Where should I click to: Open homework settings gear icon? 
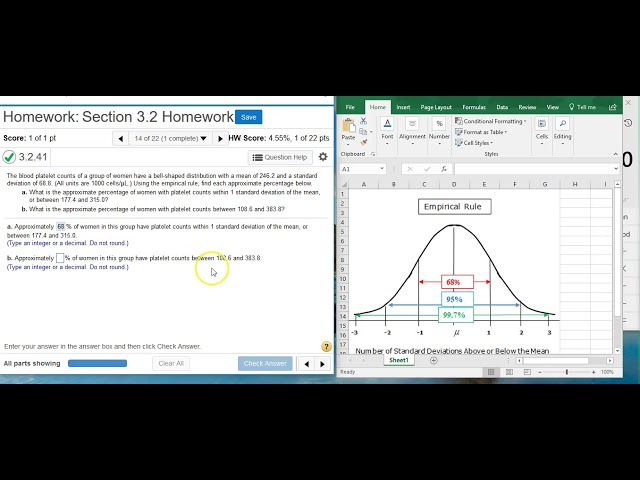(323, 157)
